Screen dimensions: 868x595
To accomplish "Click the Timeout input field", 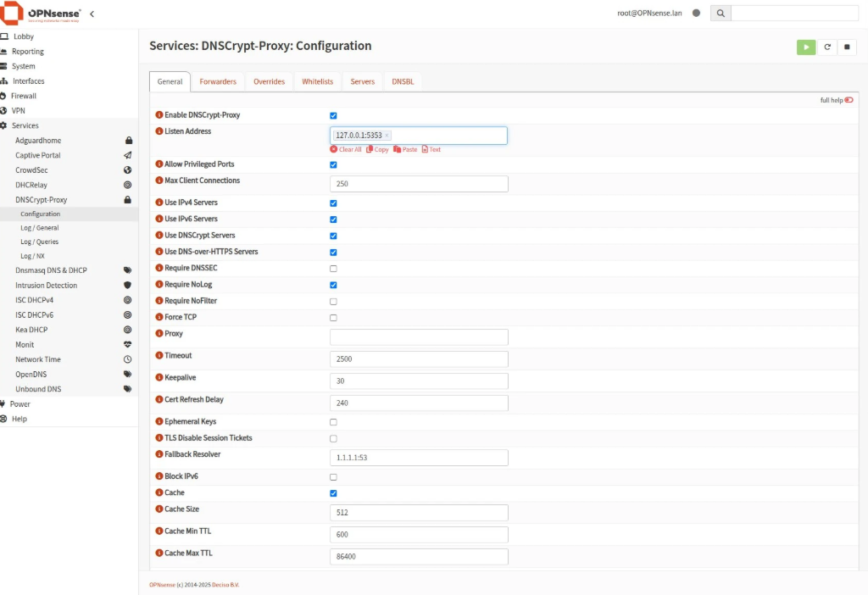I will pyautogui.click(x=419, y=359).
